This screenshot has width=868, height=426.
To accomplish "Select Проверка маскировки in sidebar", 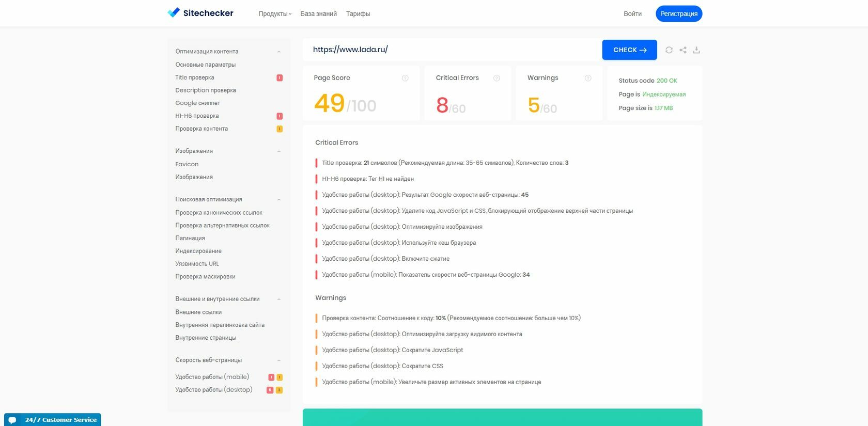I will pyautogui.click(x=205, y=277).
